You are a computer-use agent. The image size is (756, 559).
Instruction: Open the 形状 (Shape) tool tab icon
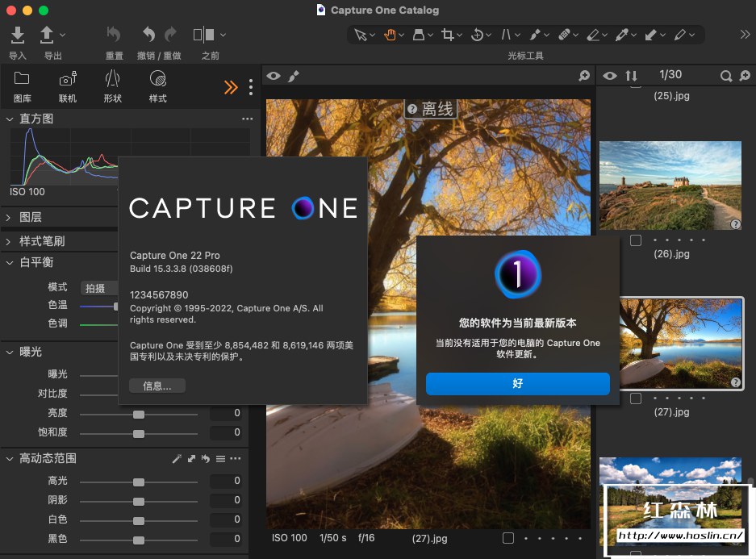pos(113,79)
